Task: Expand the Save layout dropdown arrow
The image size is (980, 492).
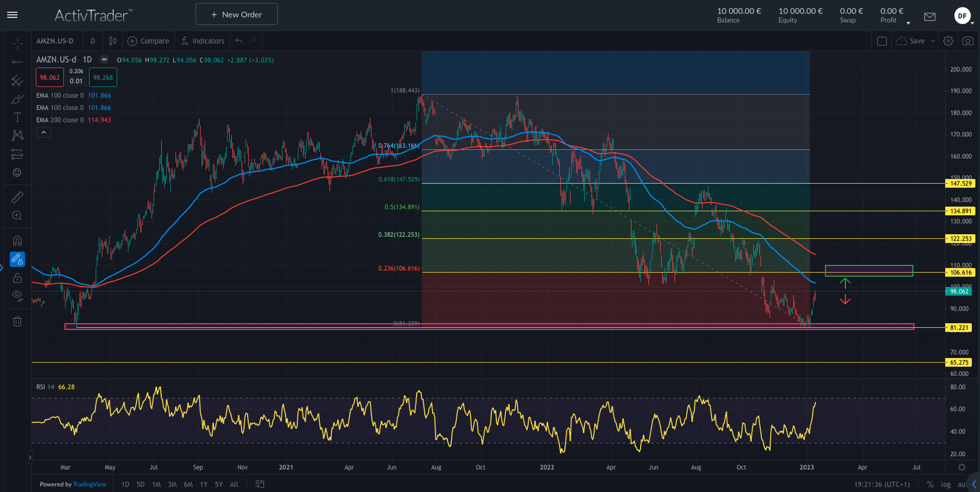Action: (933, 41)
